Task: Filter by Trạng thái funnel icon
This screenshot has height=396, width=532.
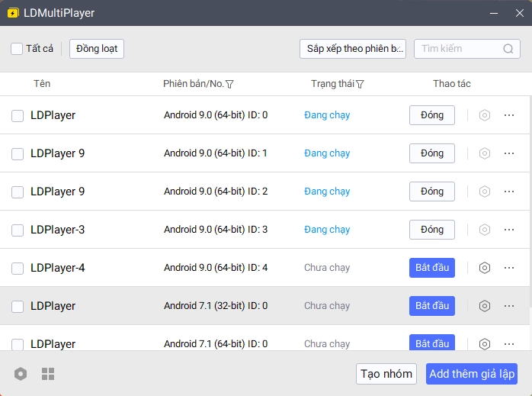Action: click(x=360, y=84)
